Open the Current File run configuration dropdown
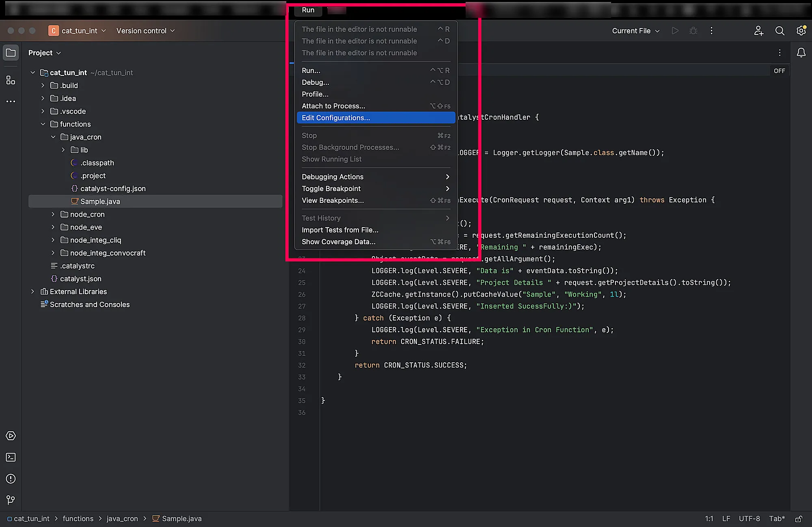The height and width of the screenshot is (527, 812). (636, 31)
